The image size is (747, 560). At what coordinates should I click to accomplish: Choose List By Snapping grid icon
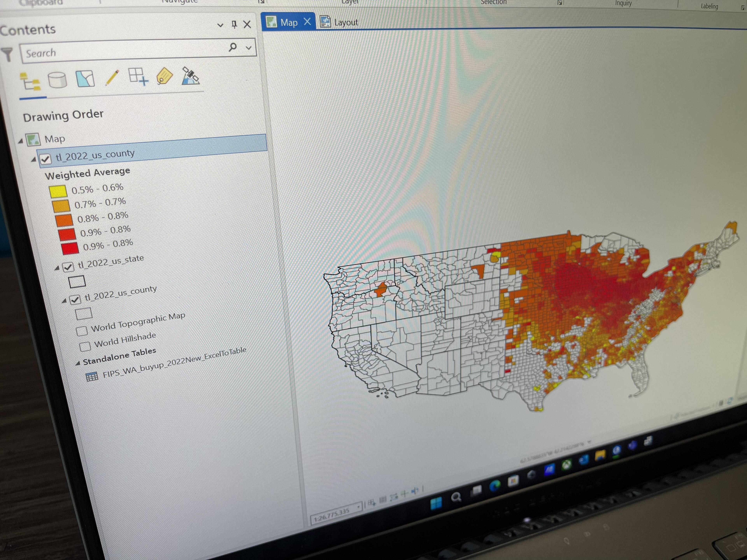pyautogui.click(x=138, y=77)
